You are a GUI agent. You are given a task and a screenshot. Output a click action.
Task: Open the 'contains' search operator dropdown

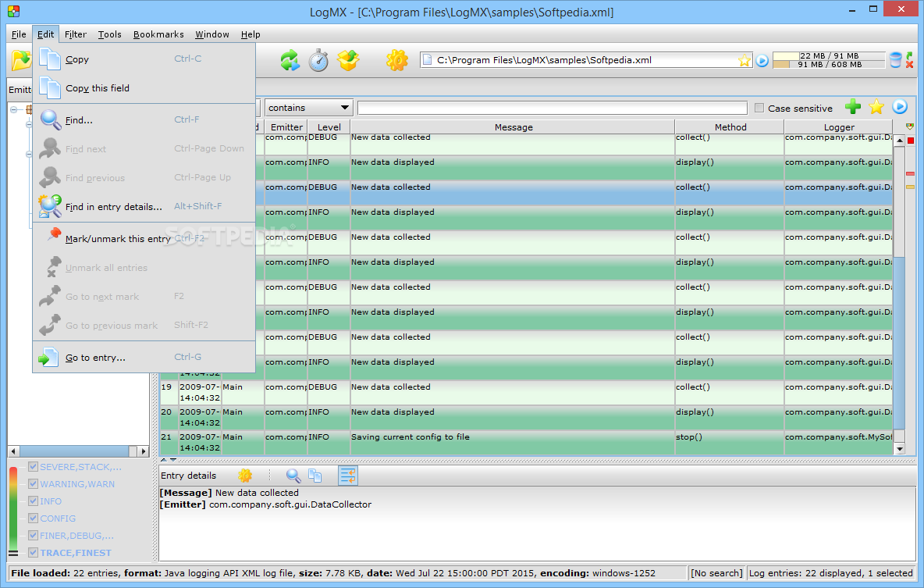click(x=309, y=107)
